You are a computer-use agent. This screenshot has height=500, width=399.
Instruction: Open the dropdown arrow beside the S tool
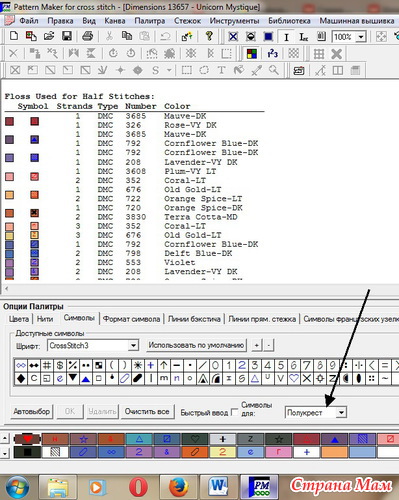169,70
